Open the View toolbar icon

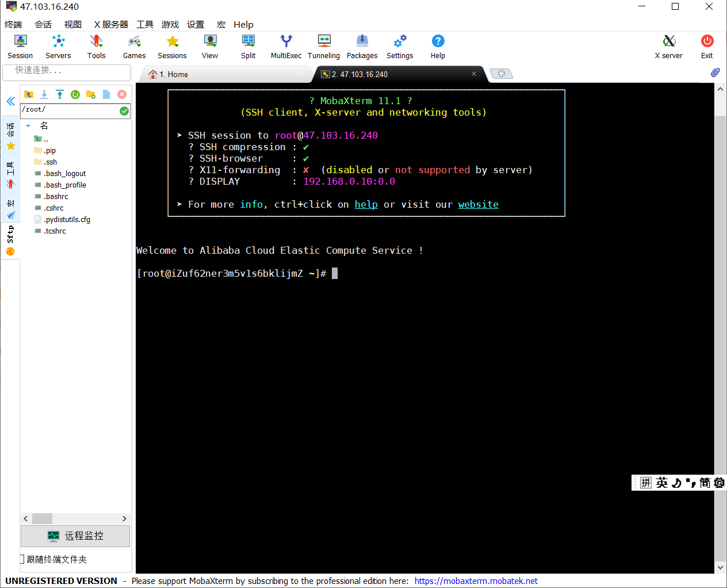210,47
